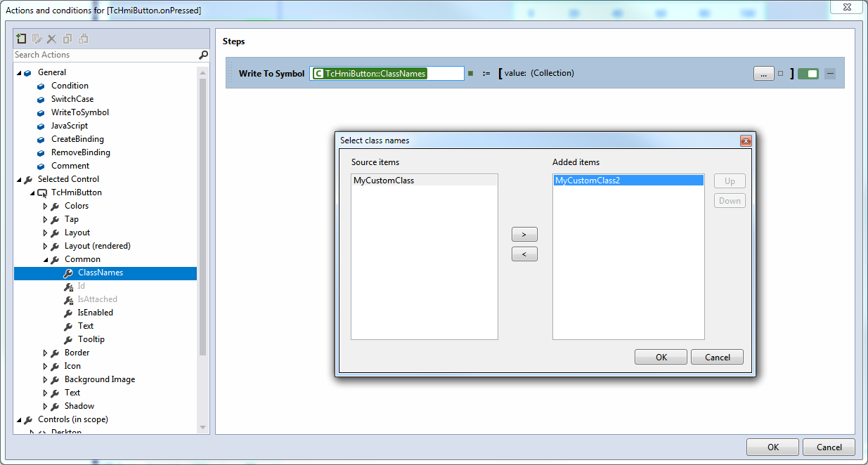
Task: Click the add new action toolbar icon
Action: tap(21, 39)
